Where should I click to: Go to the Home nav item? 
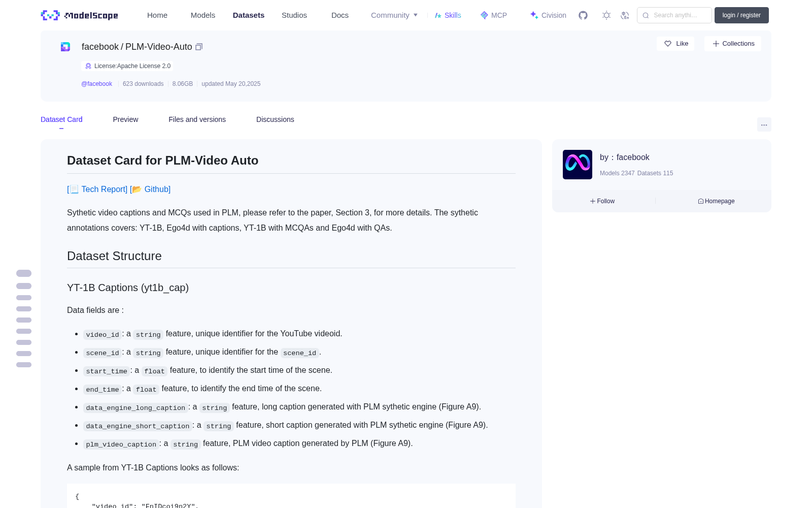tap(157, 15)
